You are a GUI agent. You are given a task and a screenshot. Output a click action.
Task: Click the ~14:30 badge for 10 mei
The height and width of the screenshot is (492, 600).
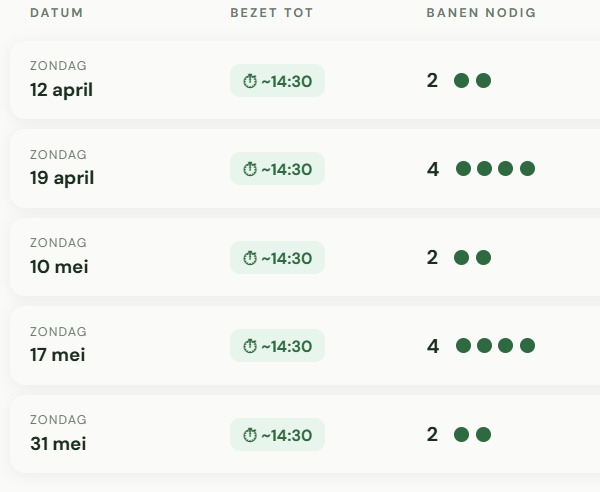(x=277, y=258)
